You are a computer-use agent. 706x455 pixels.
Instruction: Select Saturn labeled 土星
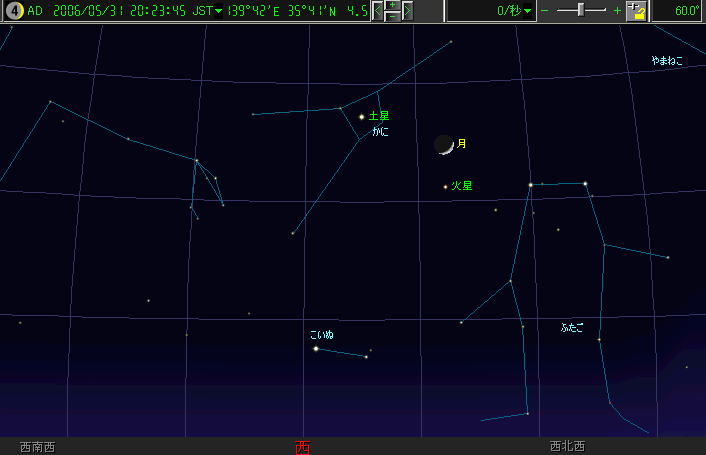coord(361,117)
